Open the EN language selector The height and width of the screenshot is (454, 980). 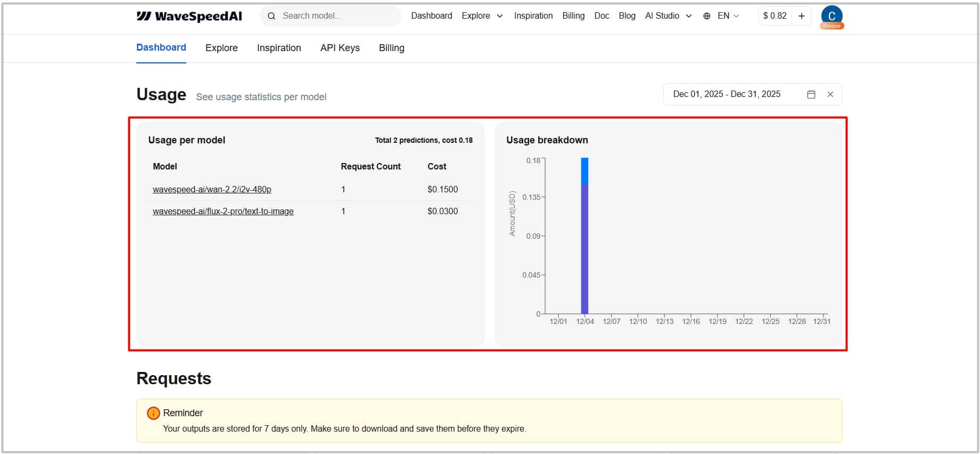728,16
